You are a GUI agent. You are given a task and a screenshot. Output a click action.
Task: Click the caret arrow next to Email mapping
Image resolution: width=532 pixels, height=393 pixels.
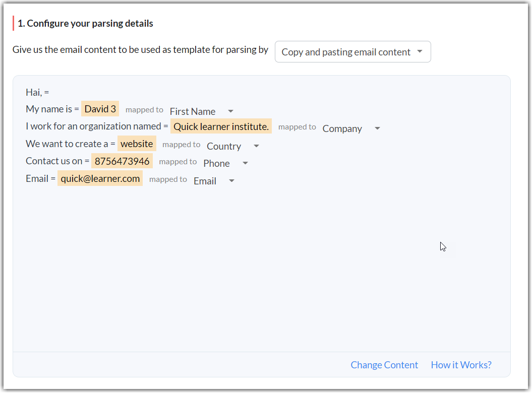(232, 181)
